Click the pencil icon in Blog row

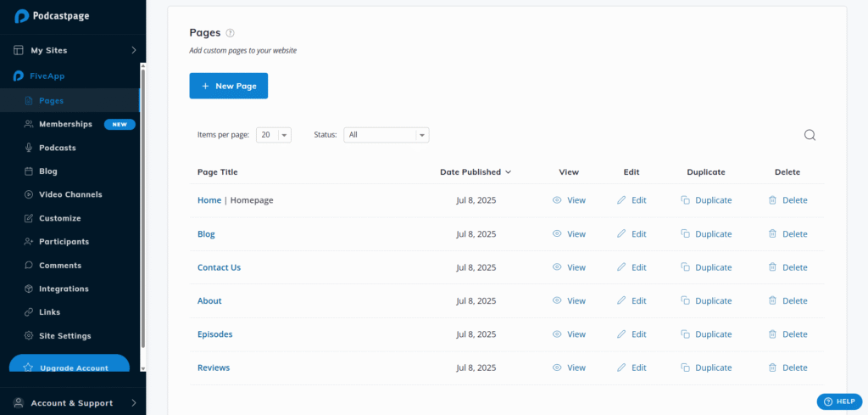pos(621,234)
